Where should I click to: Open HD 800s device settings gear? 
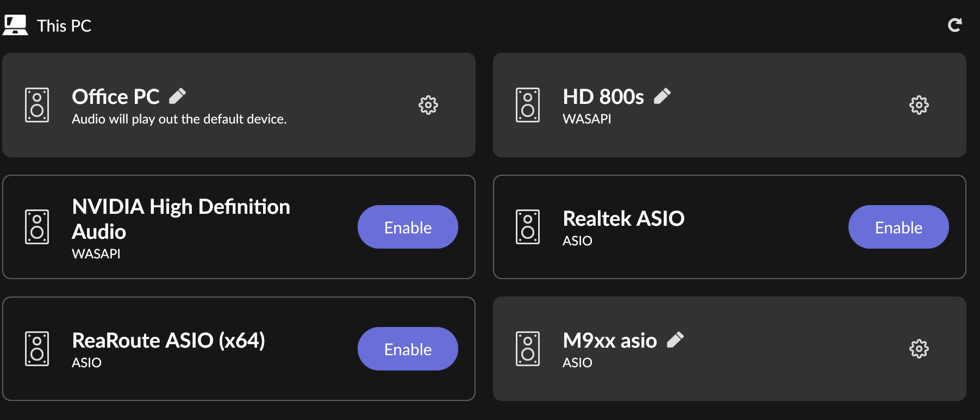point(919,105)
